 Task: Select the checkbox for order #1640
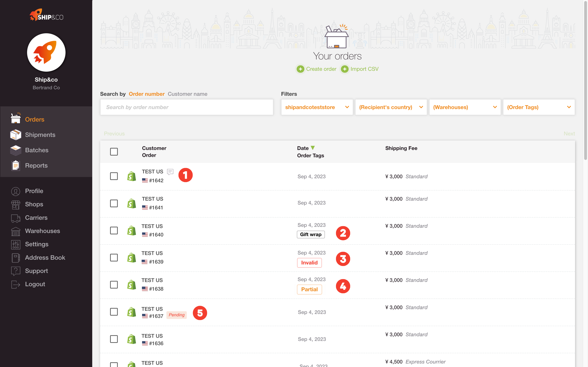point(114,231)
